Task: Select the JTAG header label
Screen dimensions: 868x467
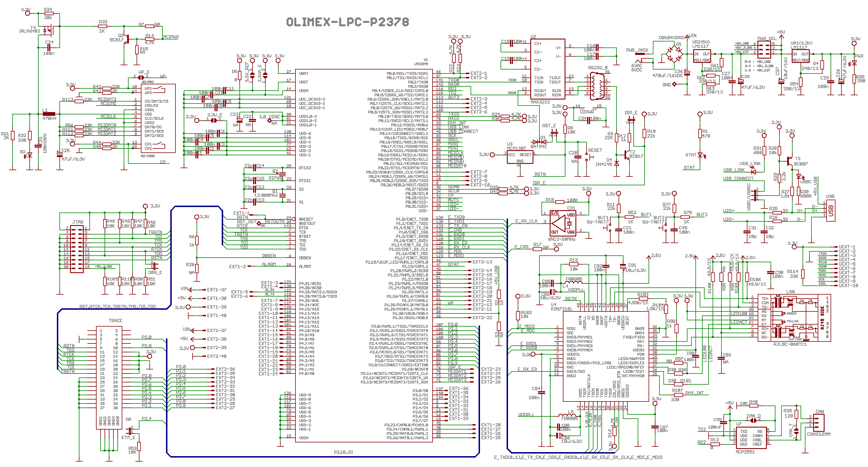Action: click(x=78, y=222)
